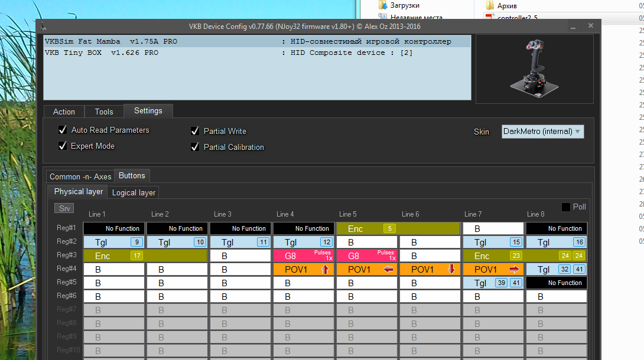Screen dimensions: 644x360
Task: Click the B cell in Reg#4 Line 2
Action: 177,269
